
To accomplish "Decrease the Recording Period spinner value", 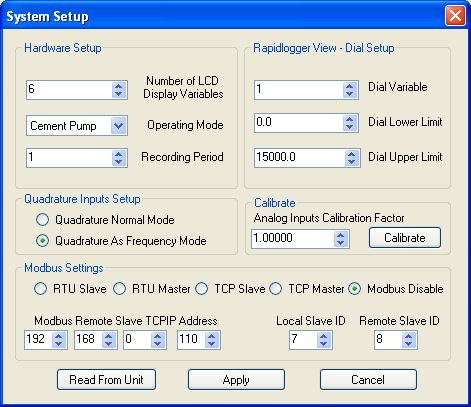I will (x=118, y=161).
